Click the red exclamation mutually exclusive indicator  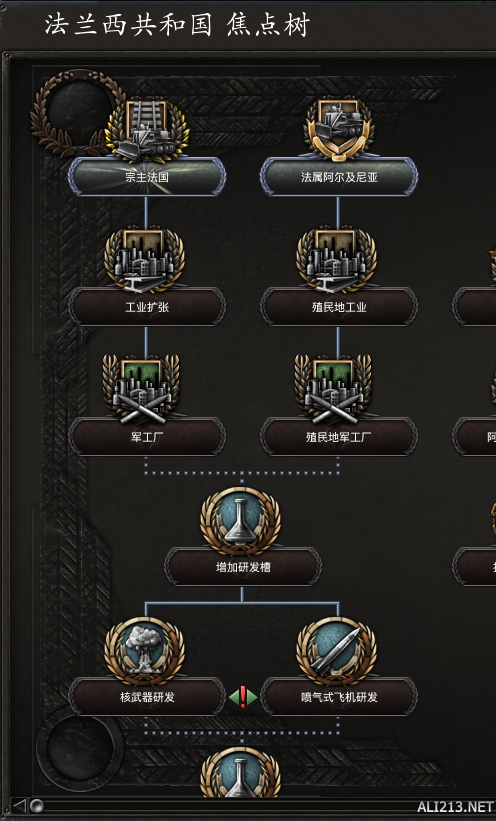[x=243, y=697]
